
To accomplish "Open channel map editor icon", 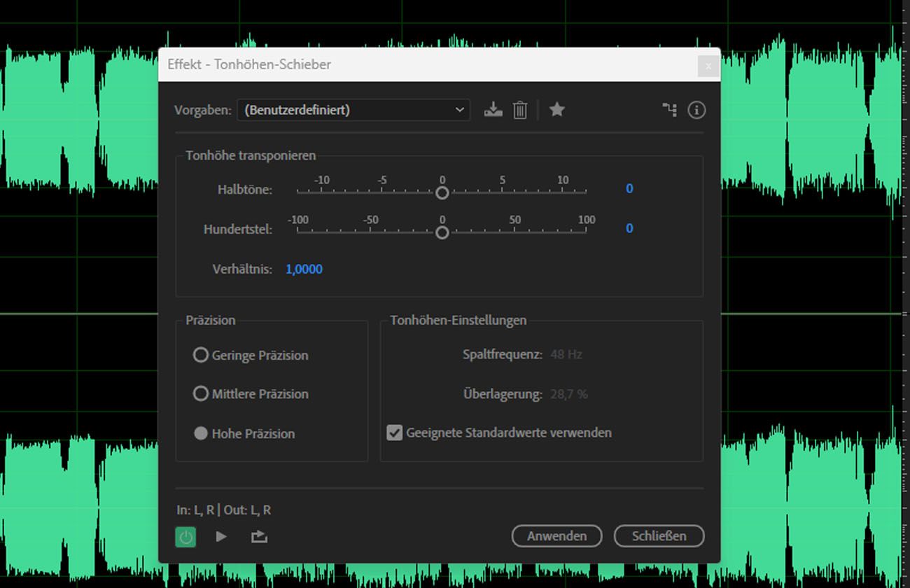I will pos(670,110).
